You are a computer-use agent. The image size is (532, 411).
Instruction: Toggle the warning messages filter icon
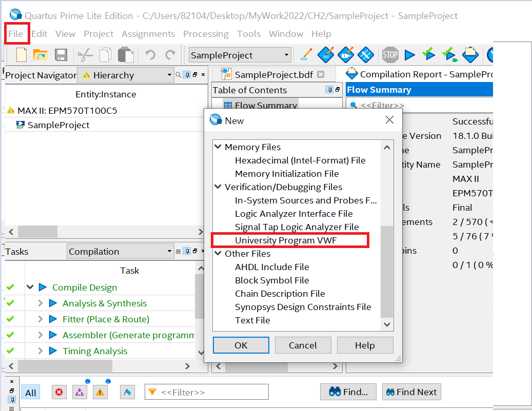click(x=100, y=393)
